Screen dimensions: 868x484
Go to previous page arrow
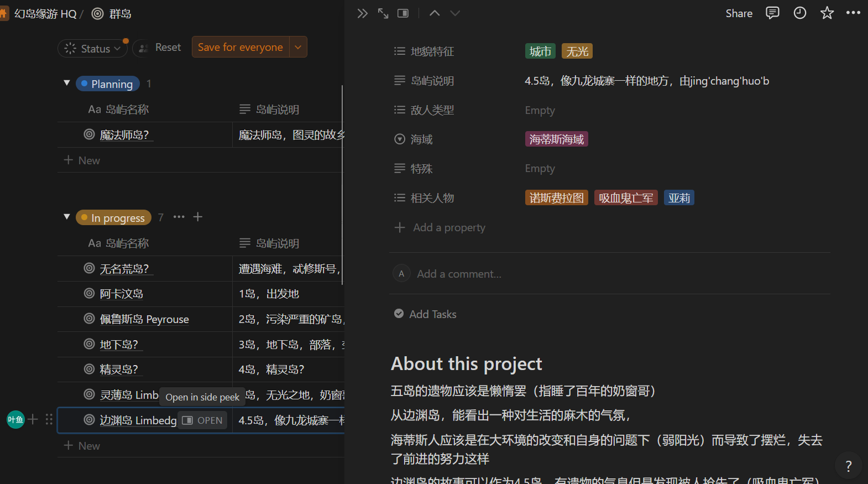[x=435, y=13]
